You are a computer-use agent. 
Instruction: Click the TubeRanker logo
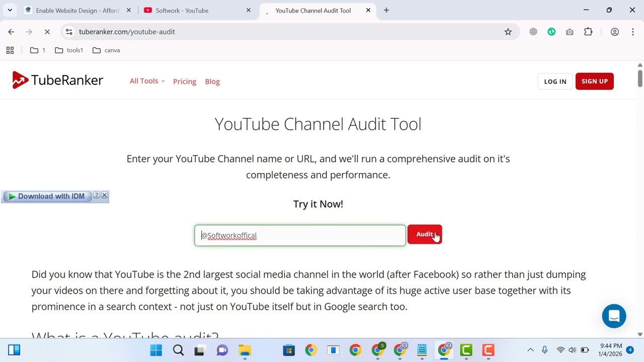pos(57,80)
